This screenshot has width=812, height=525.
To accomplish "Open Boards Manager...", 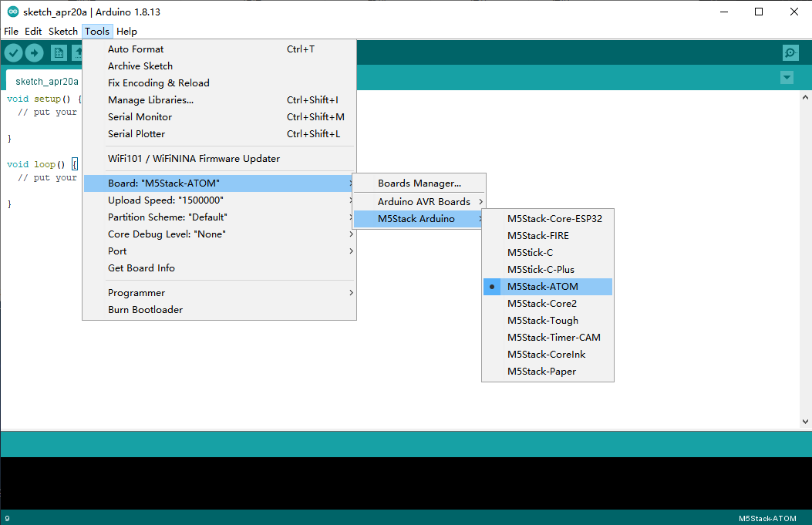I will pyautogui.click(x=419, y=183).
